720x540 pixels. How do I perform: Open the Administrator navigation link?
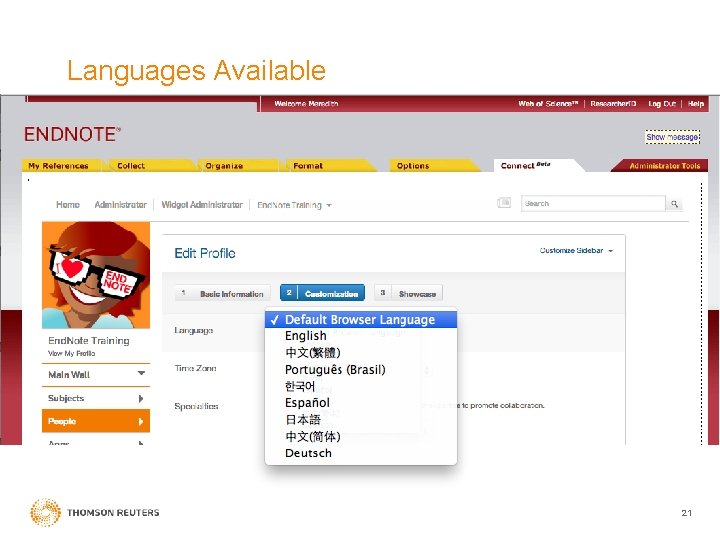point(120,205)
